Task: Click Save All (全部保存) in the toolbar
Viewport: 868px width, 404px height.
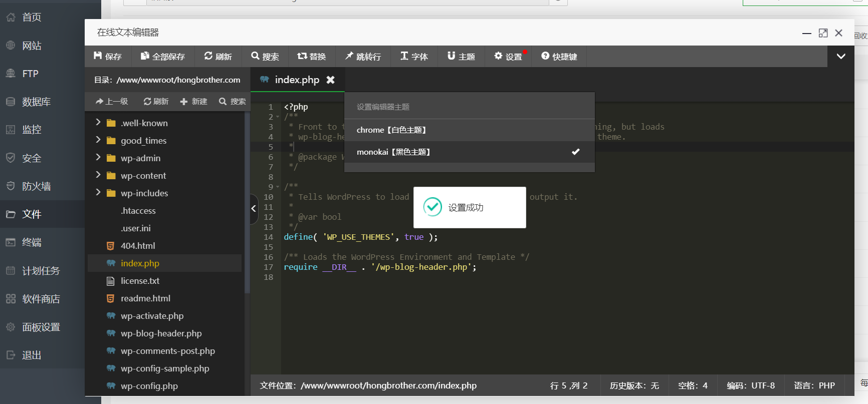Action: pos(163,57)
